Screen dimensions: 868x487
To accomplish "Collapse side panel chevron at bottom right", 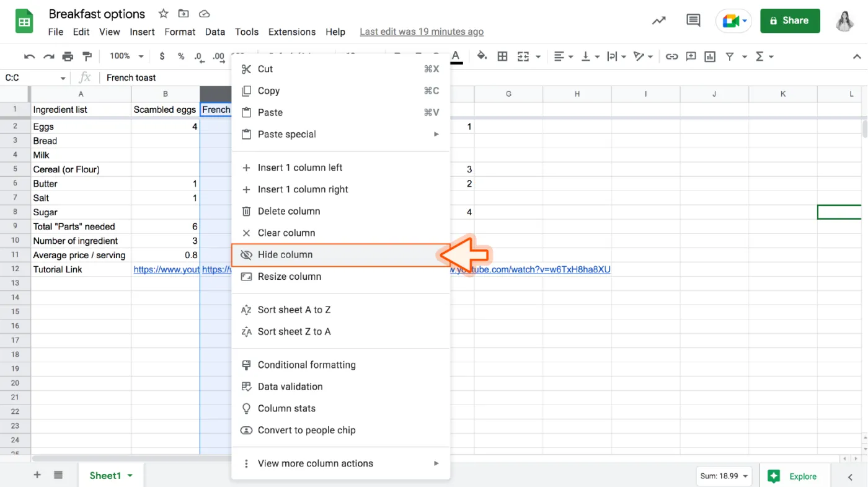I will tap(850, 476).
